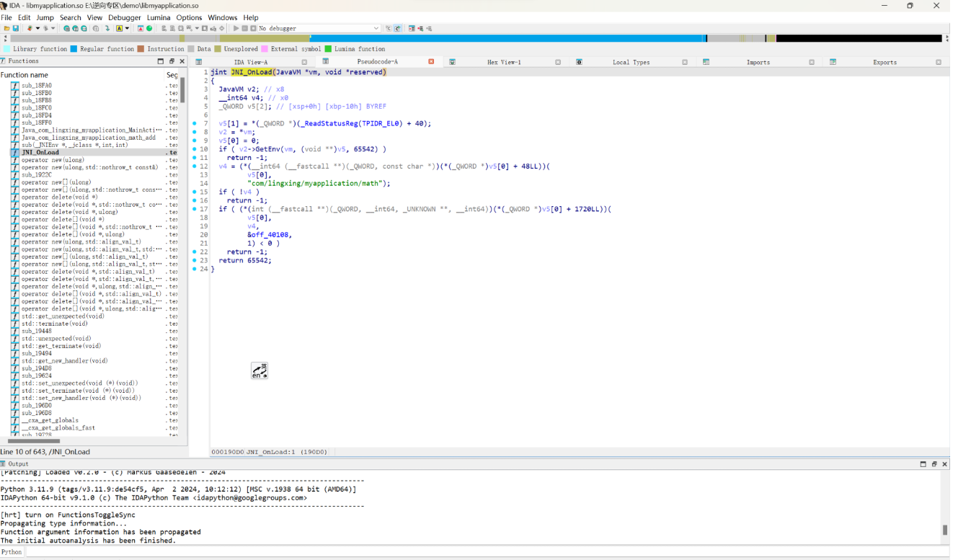
Task: Switch to the Hex View-1 tab
Action: [x=503, y=62]
